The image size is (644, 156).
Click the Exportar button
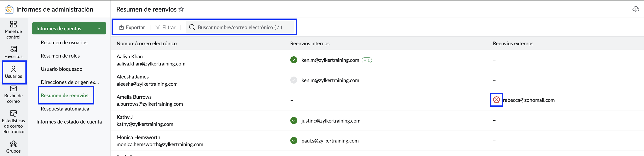click(x=132, y=27)
